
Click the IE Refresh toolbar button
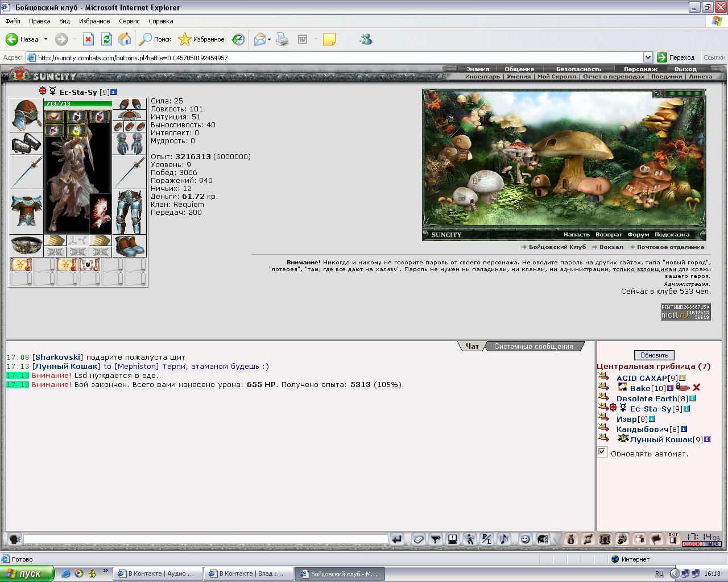tap(106, 39)
